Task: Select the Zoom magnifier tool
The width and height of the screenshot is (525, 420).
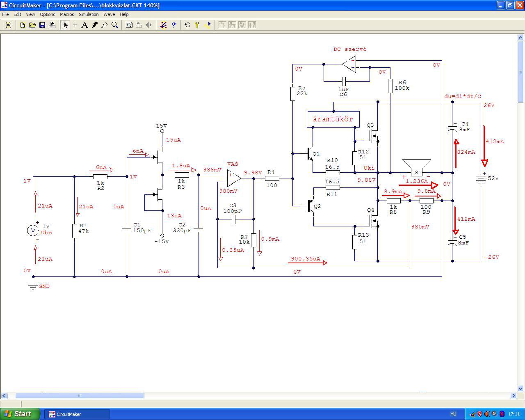Action: [x=114, y=25]
